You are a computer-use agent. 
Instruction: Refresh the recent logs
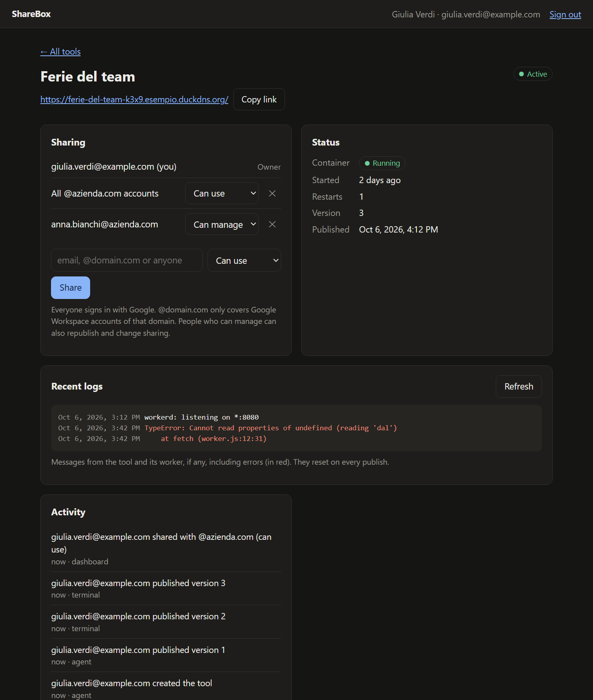[x=519, y=386]
